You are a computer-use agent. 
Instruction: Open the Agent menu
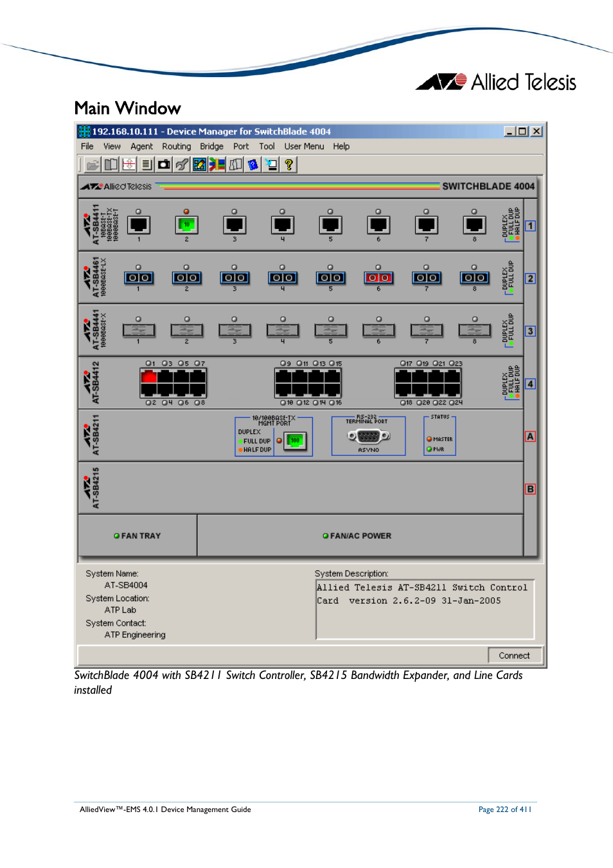coord(141,147)
